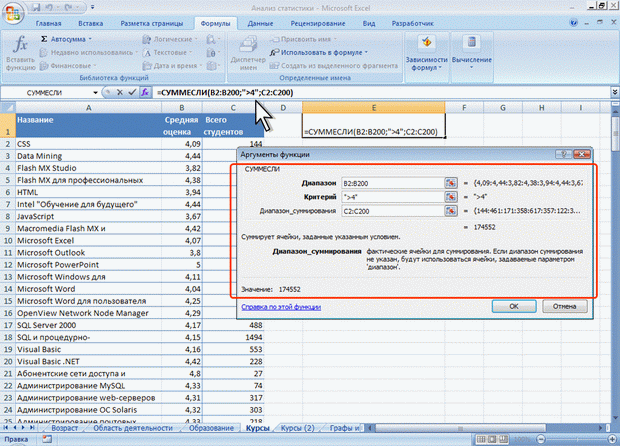Switch to Возраст sheet tab

coord(64,428)
